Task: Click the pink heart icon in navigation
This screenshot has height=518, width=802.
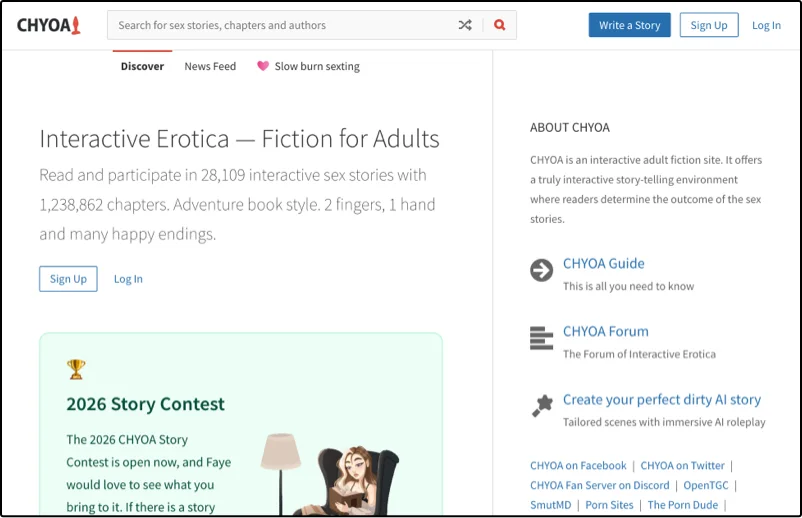Action: pos(263,66)
